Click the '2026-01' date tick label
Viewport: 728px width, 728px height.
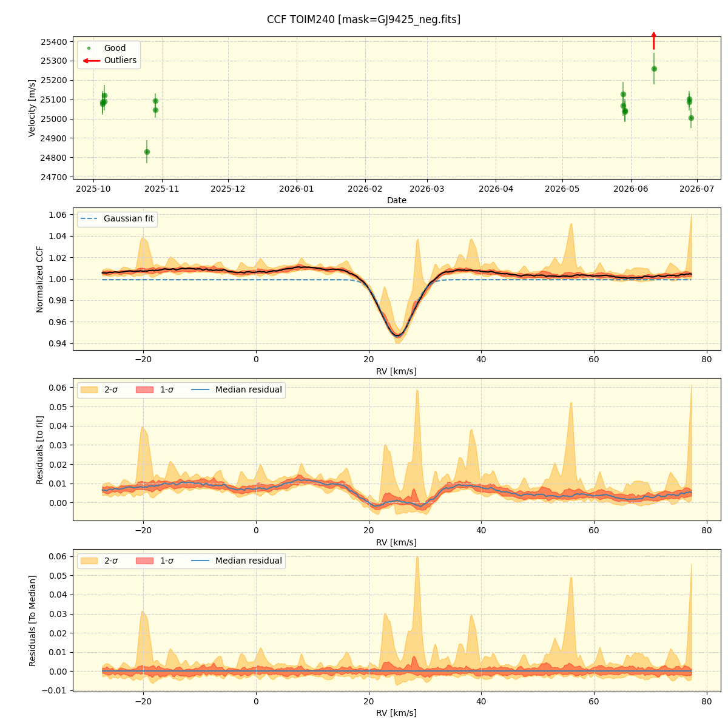[297, 189]
